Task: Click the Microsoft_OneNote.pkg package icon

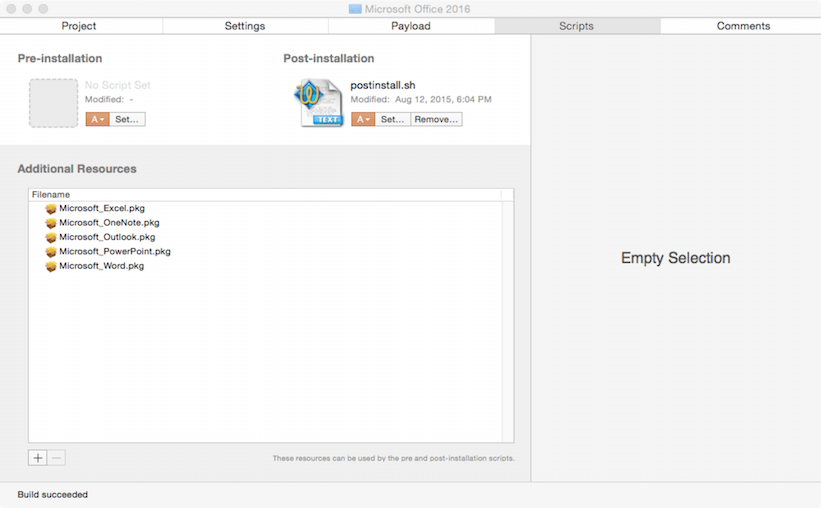Action: click(51, 223)
